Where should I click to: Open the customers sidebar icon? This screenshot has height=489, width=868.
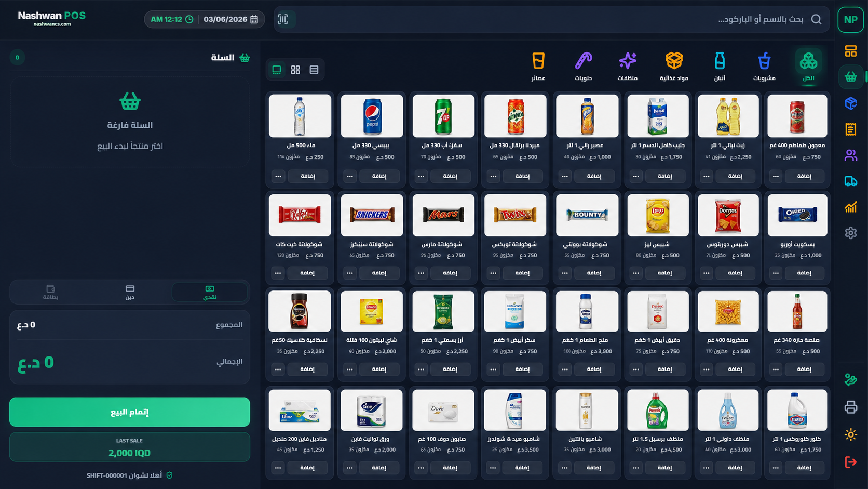coord(850,155)
